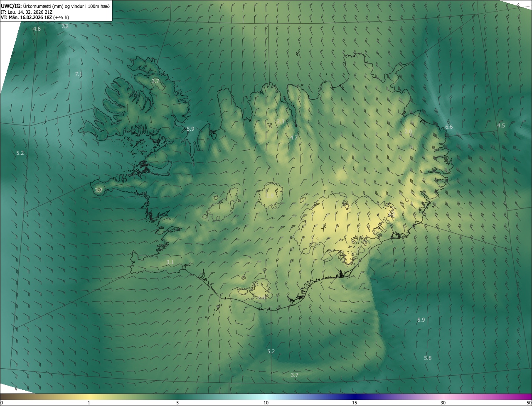
Task: Click the '5.9' value over the southeast ocean
Action: click(x=421, y=320)
